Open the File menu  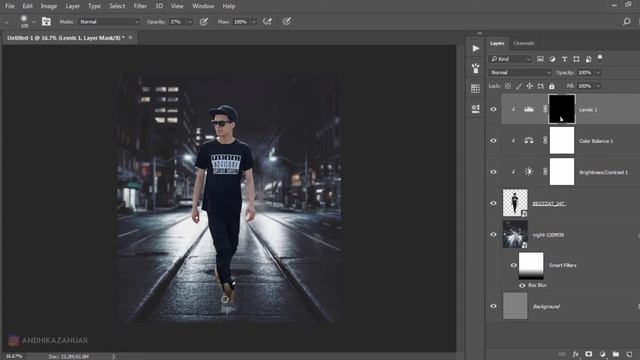click(x=10, y=6)
